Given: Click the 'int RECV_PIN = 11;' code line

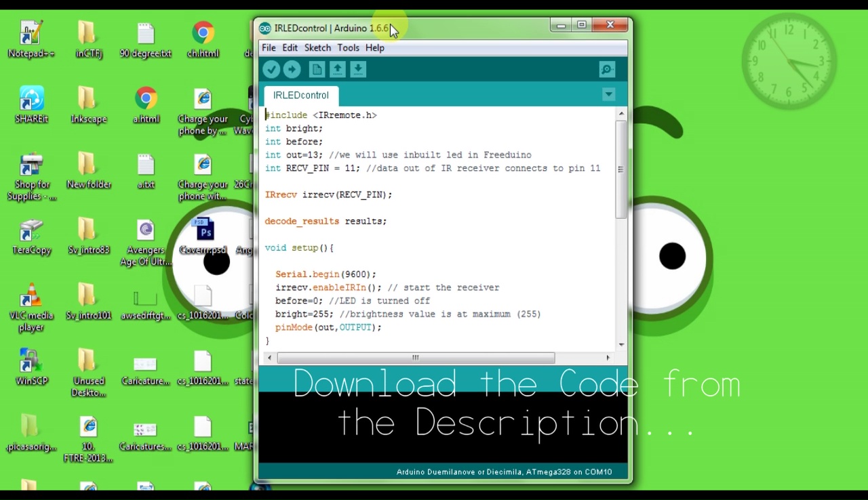Looking at the screenshot, I should click(433, 168).
